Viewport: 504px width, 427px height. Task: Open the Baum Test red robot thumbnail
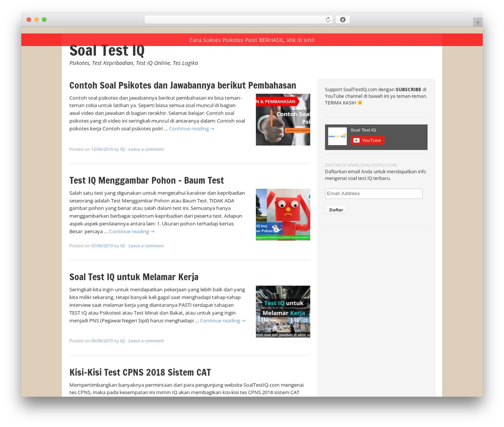[x=283, y=215]
